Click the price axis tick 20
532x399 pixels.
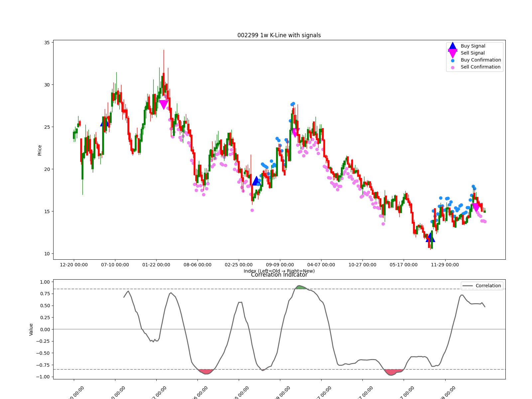tap(47, 169)
